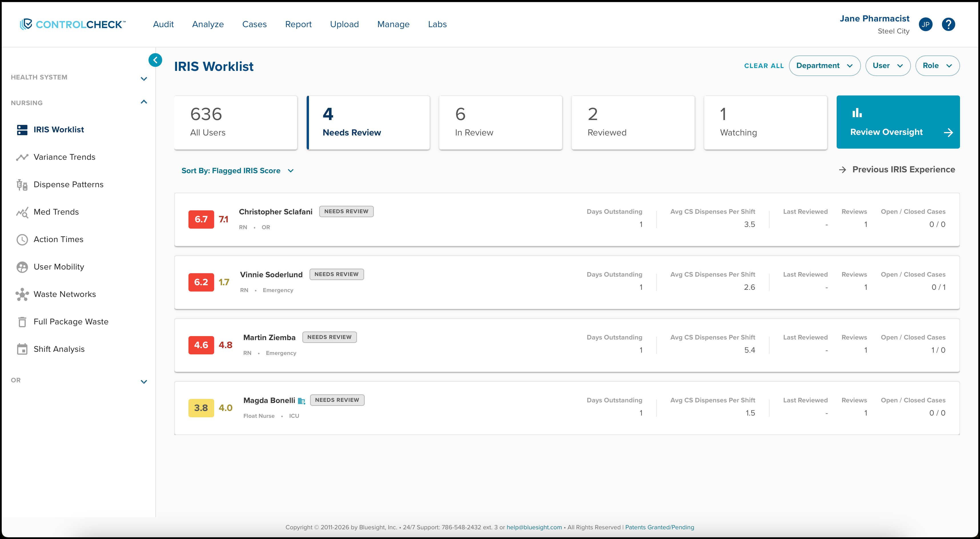Click the Waste Networks icon
This screenshot has height=539, width=980.
[x=22, y=294]
